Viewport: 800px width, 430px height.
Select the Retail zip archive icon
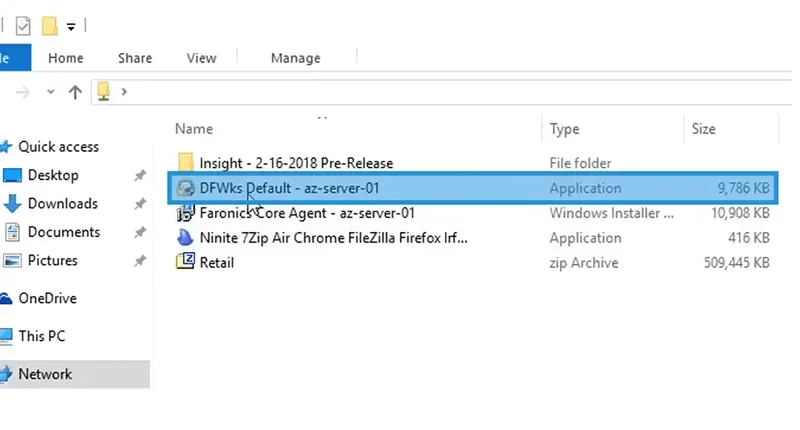coord(185,262)
